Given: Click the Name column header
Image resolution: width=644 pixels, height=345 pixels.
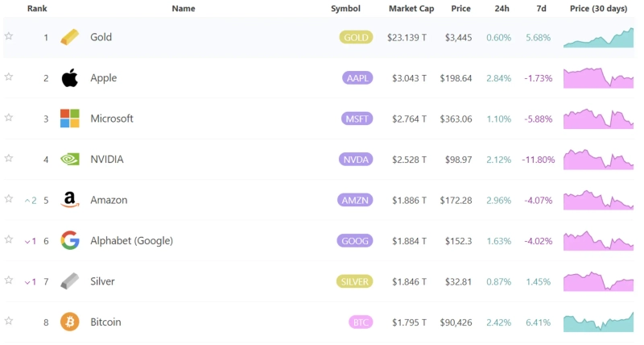Looking at the screenshot, I should [x=184, y=9].
